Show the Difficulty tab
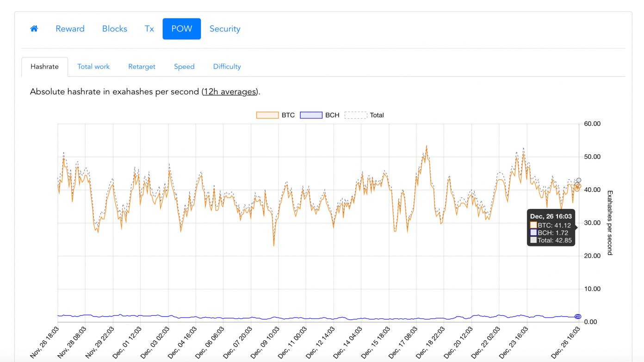Image resolution: width=644 pixels, height=362 pixels. pos(227,67)
